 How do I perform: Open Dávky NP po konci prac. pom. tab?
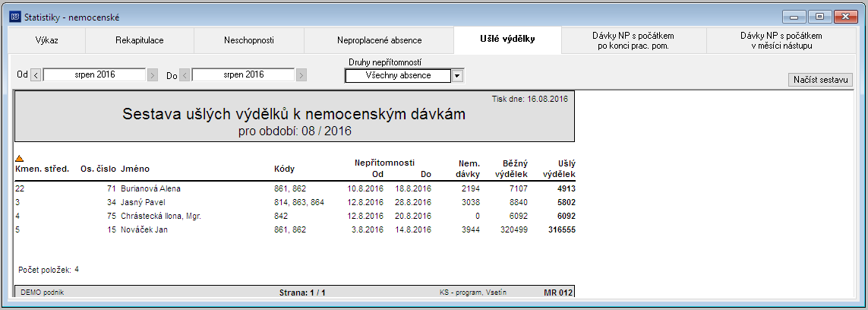(633, 40)
